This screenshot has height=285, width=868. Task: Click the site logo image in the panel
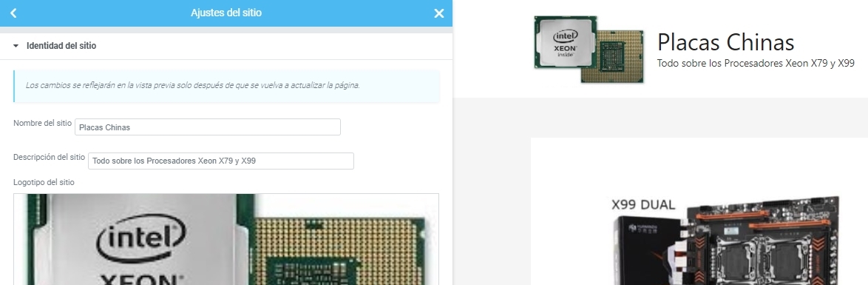click(226, 239)
